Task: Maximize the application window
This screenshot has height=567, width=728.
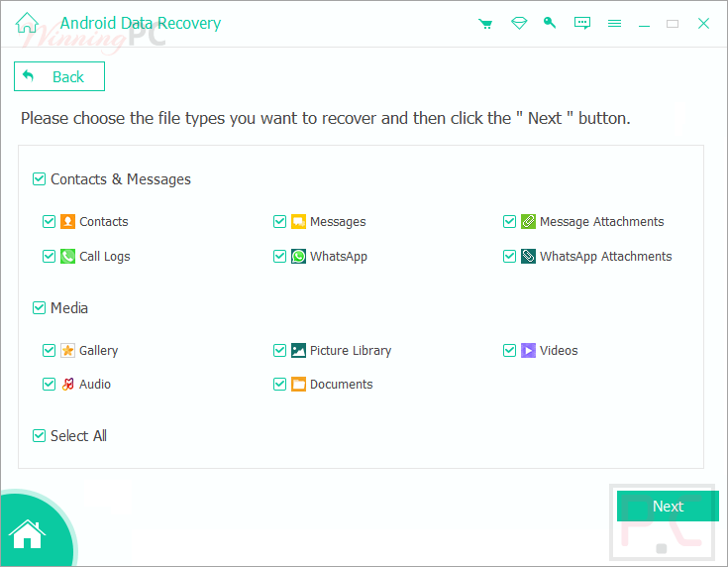Action: point(673,23)
